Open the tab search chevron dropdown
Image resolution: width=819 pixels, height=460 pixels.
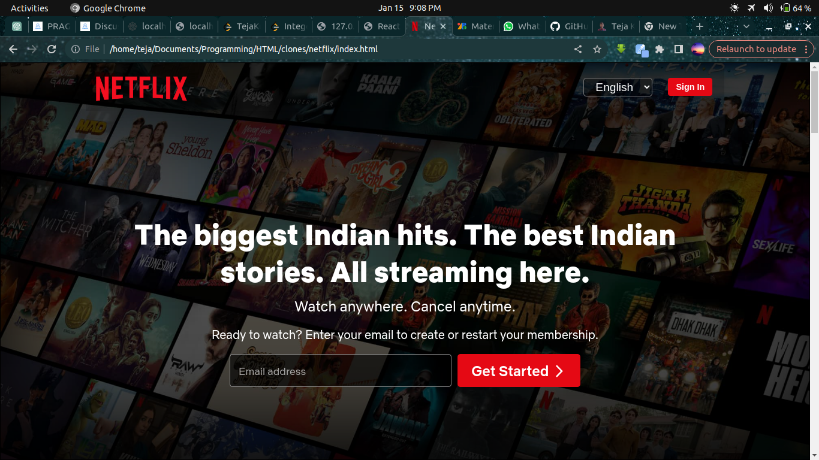coord(746,26)
